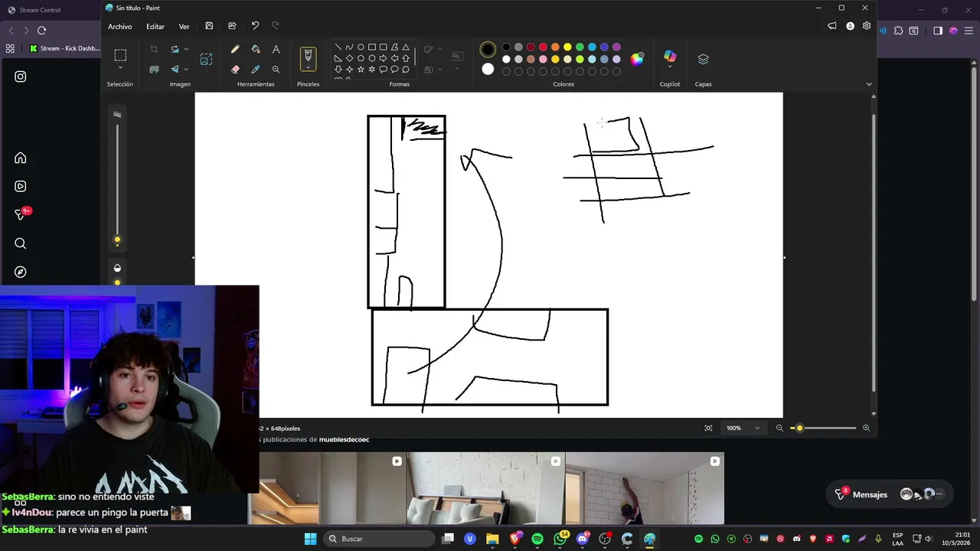Zoom in with the plus magnifier
This screenshot has width=980, height=551.
(866, 428)
